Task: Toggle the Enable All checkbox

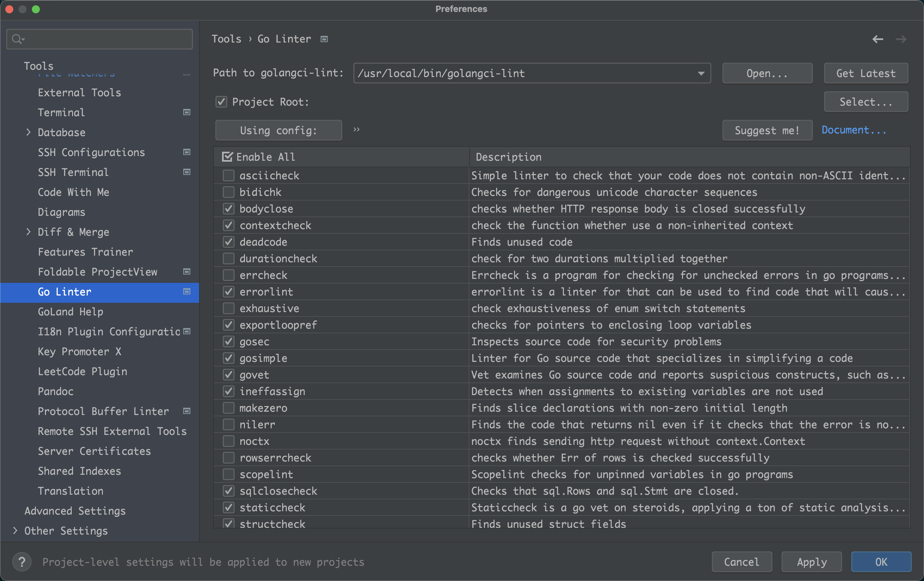Action: (x=227, y=157)
